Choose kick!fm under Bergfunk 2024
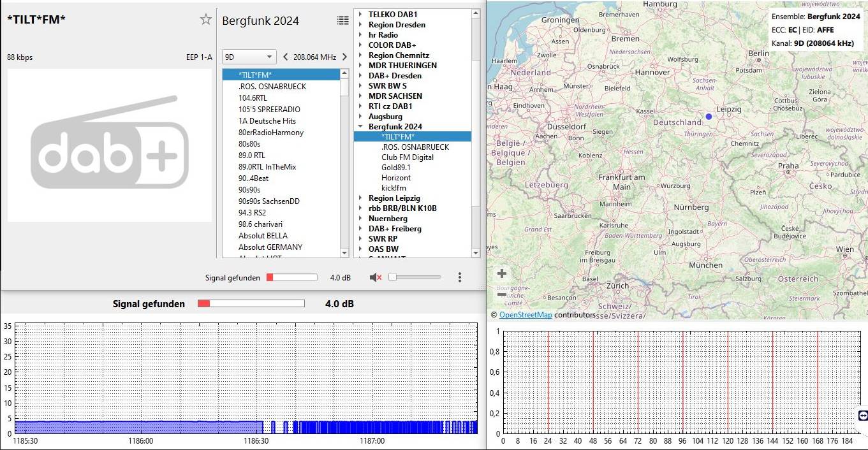Image resolution: width=868 pixels, height=450 pixels. (394, 188)
